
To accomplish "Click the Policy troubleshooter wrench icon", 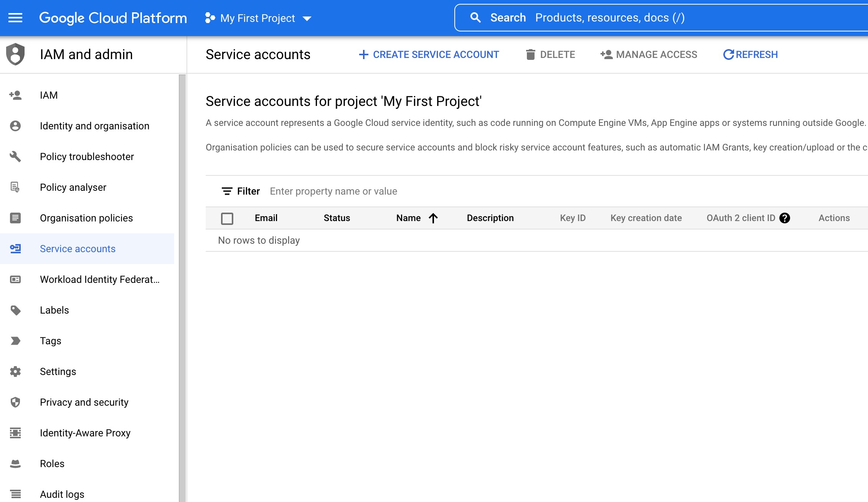I will [x=15, y=157].
